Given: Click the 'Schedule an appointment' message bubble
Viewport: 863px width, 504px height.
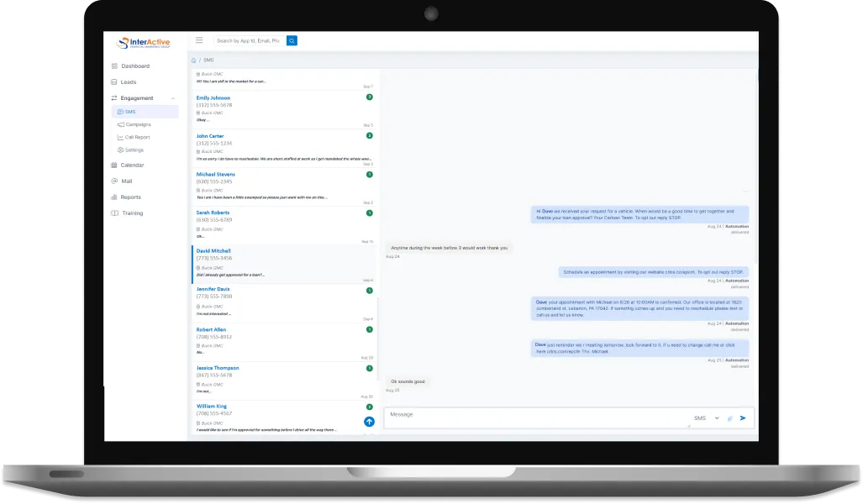Looking at the screenshot, I should 654,272.
